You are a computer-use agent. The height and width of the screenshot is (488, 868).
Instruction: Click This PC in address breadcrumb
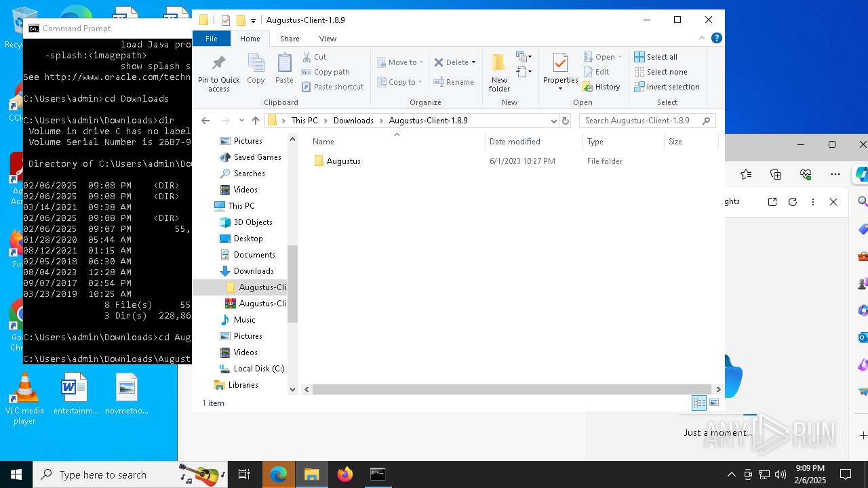click(304, 121)
